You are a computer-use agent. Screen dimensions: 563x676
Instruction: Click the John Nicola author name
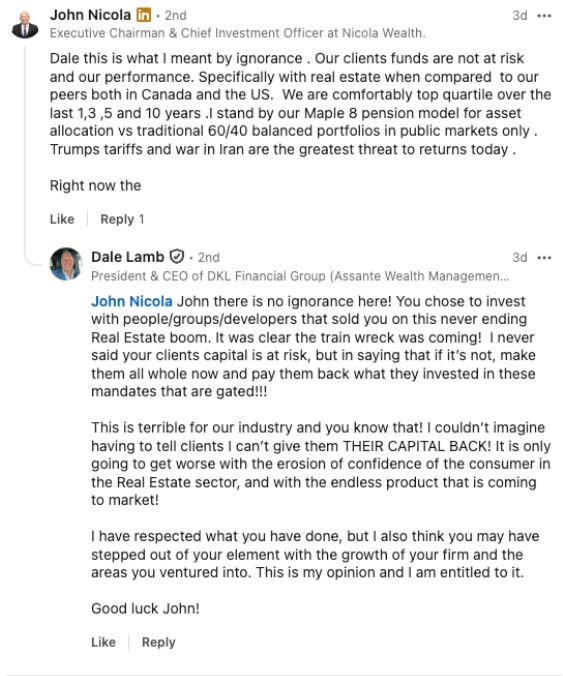[90, 15]
